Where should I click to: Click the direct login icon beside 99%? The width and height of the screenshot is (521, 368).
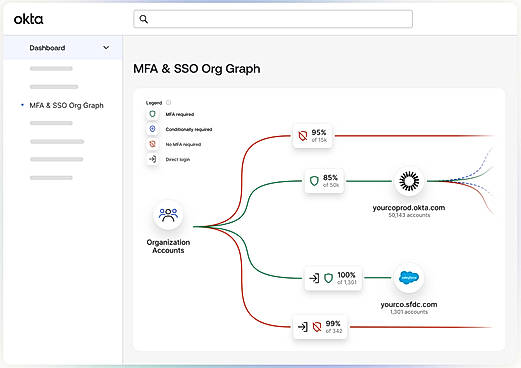302,327
